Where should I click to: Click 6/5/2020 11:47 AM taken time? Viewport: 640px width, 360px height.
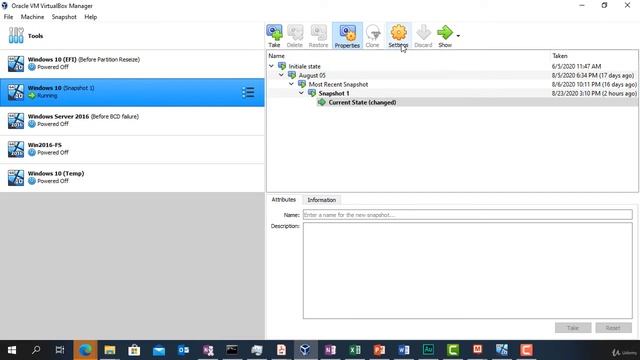[576, 66]
